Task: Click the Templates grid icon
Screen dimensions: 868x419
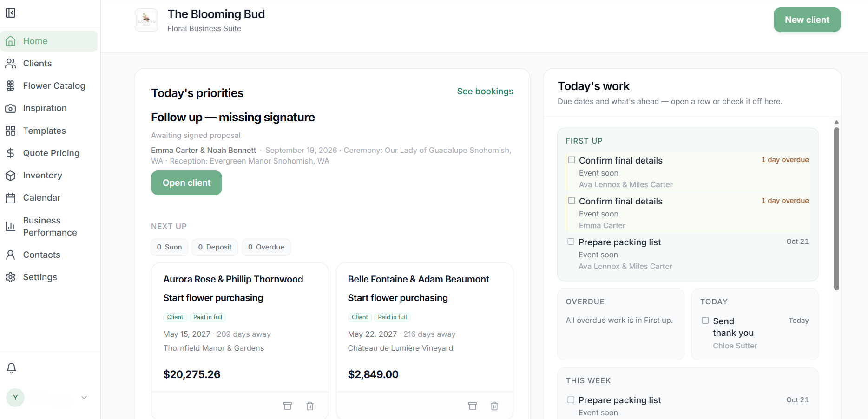Action: pos(10,131)
